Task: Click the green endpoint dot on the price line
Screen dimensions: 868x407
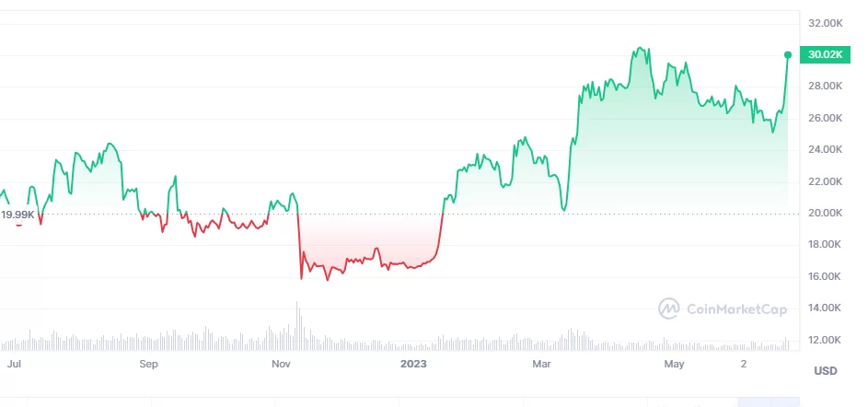Action: click(x=788, y=55)
